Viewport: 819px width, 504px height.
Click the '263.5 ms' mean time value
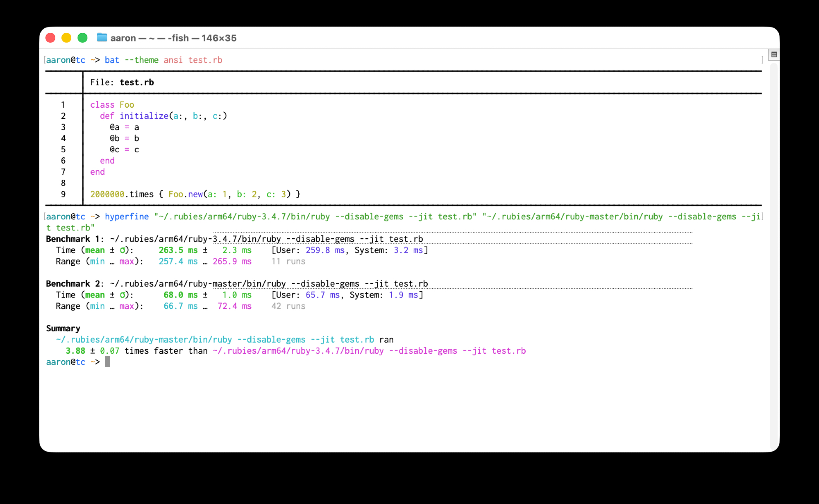tap(178, 250)
